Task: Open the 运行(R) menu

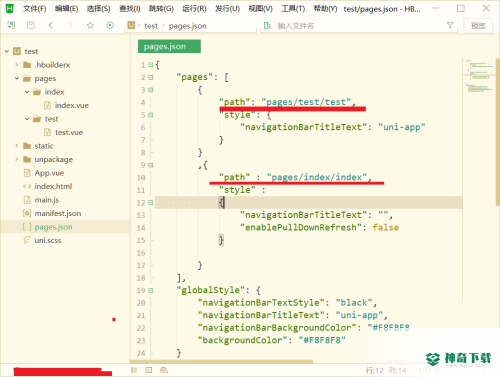Action: (x=194, y=9)
